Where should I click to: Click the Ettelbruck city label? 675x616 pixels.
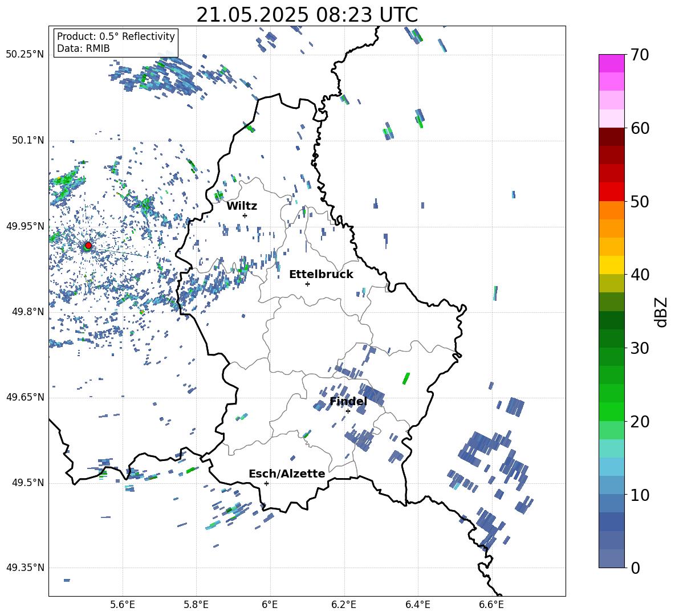[321, 275]
